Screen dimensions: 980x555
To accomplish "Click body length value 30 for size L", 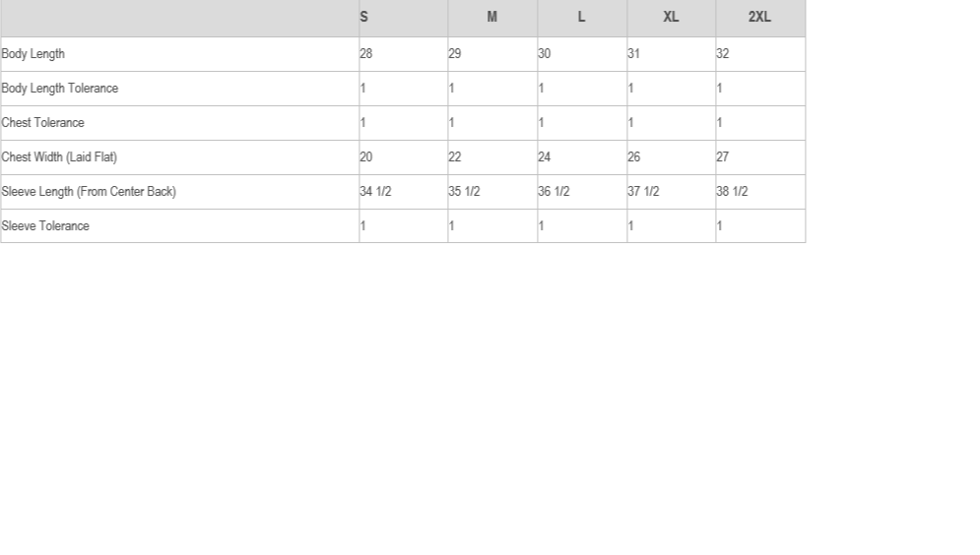I will 545,54.
